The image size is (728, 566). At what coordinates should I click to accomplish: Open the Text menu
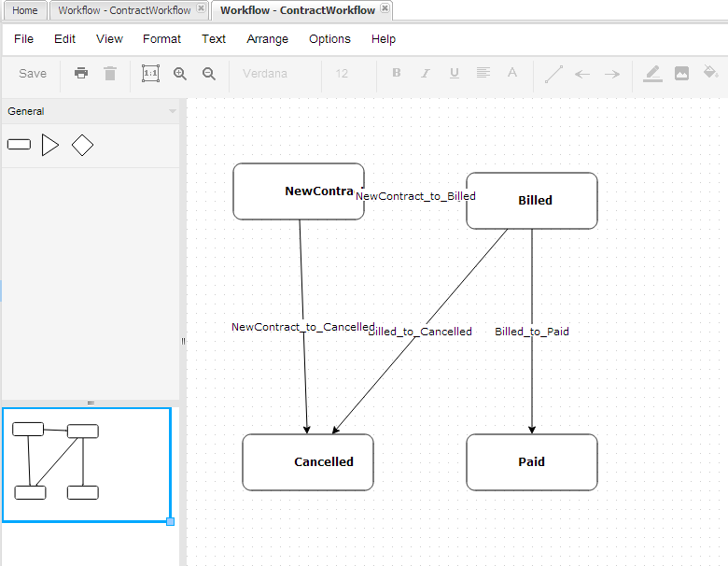[x=214, y=39]
